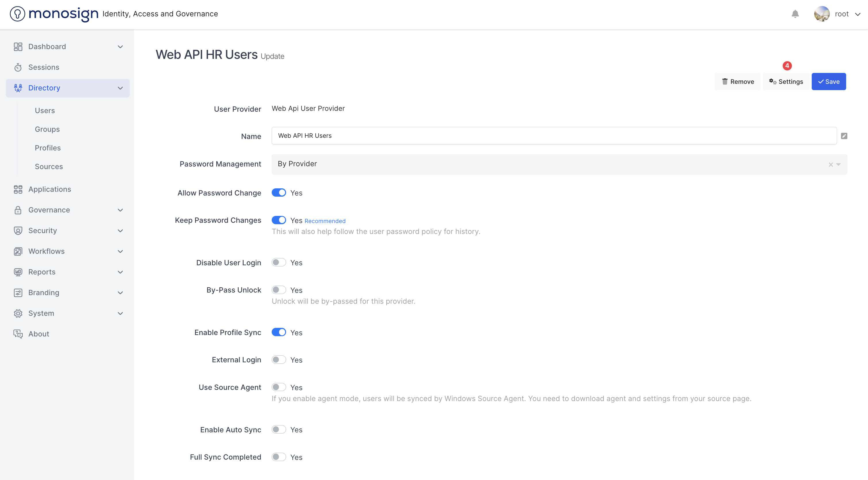Click the Governance lock icon
Image resolution: width=868 pixels, height=480 pixels.
[18, 210]
